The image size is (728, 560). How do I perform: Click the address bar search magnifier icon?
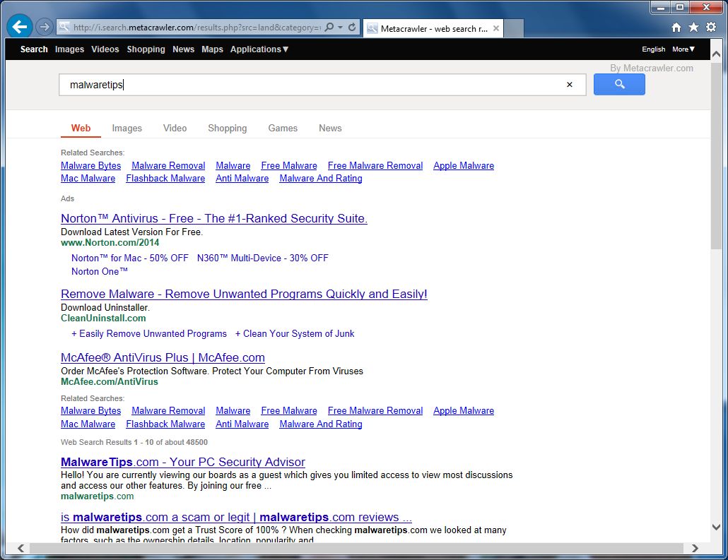[329, 27]
